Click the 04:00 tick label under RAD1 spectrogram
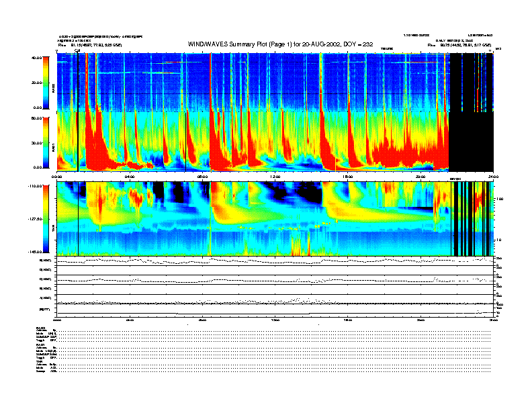The image size is (532, 411). (x=130, y=177)
